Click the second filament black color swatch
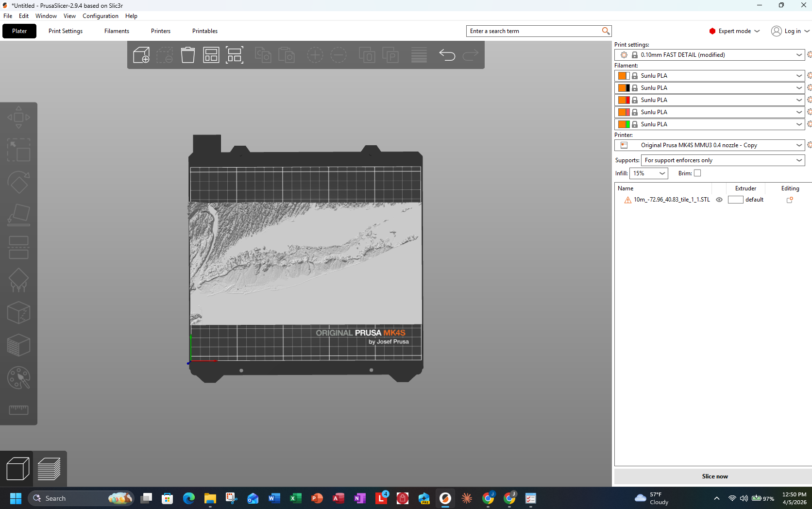812x509 pixels. pyautogui.click(x=628, y=88)
